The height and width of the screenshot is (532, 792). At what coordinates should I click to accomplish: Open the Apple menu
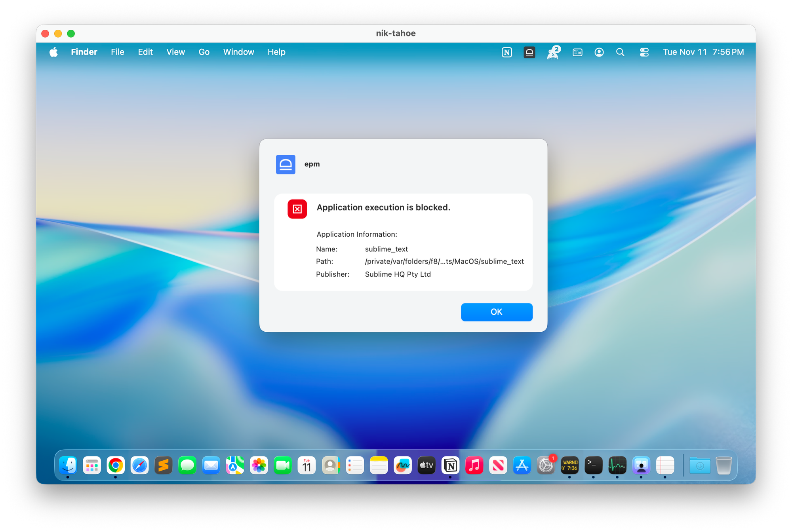(54, 52)
